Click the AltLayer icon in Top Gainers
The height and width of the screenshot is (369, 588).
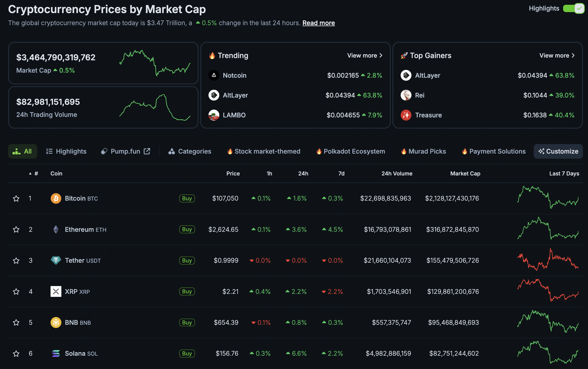tap(406, 75)
